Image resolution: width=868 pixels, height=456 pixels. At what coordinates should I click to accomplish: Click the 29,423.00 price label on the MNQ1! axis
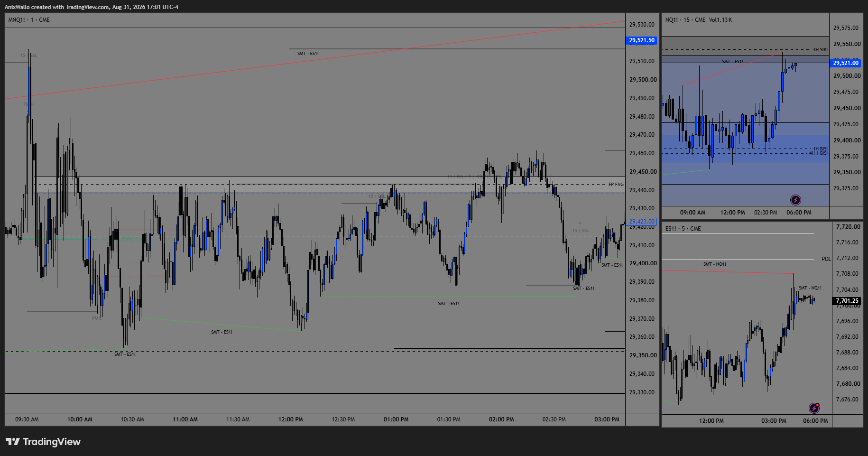(x=642, y=222)
